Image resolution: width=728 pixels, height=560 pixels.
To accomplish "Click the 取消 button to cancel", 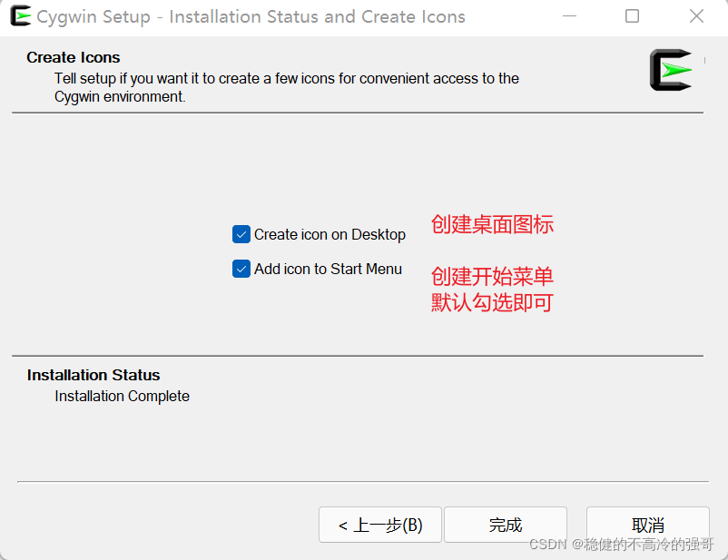I will [x=647, y=525].
